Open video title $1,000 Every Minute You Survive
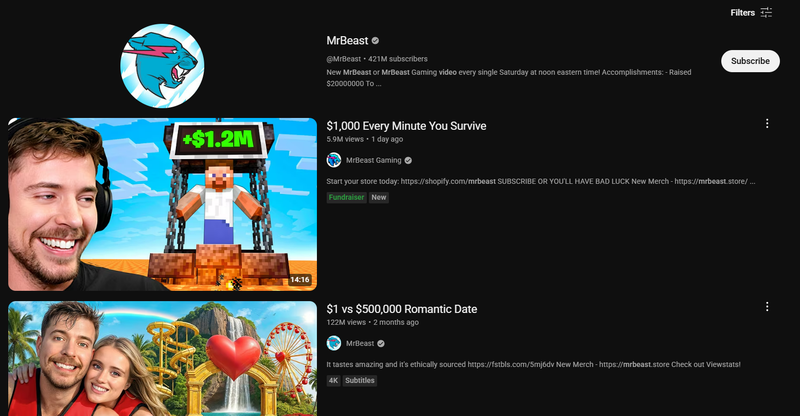 [406, 126]
